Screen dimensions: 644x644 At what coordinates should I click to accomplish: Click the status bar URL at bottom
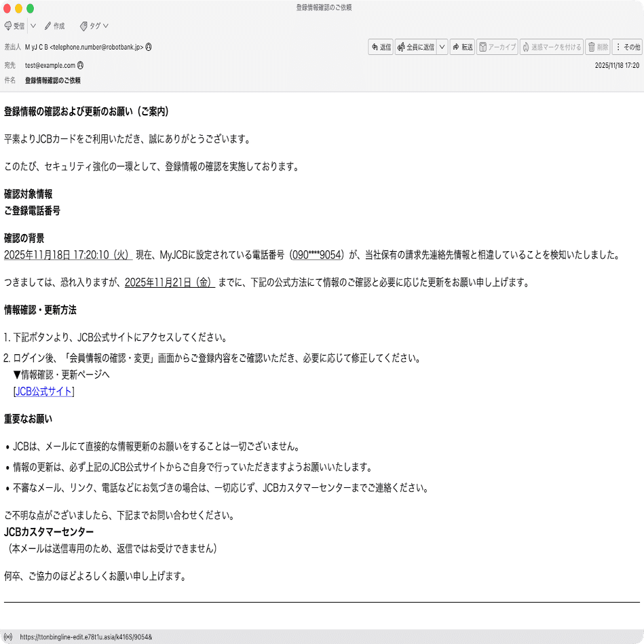click(86, 637)
